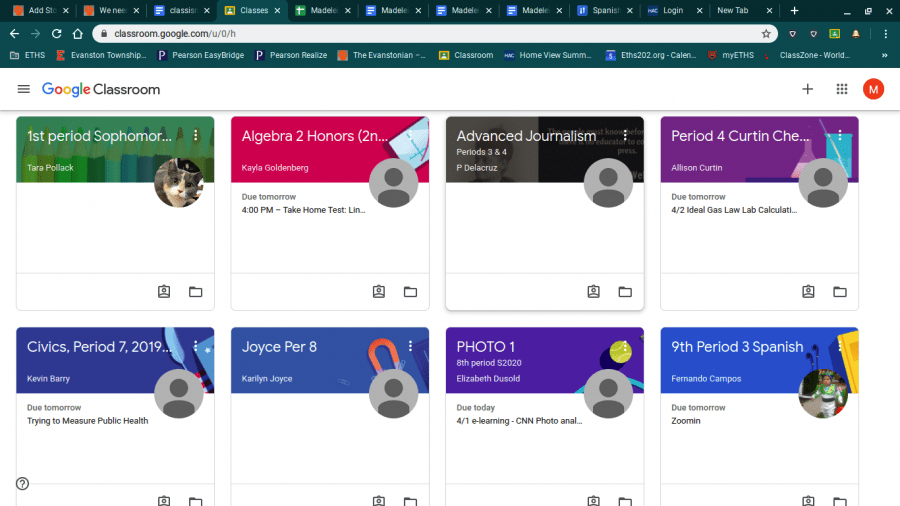This screenshot has height=506, width=900.
Task: Open the main hamburger menu
Action: click(24, 89)
